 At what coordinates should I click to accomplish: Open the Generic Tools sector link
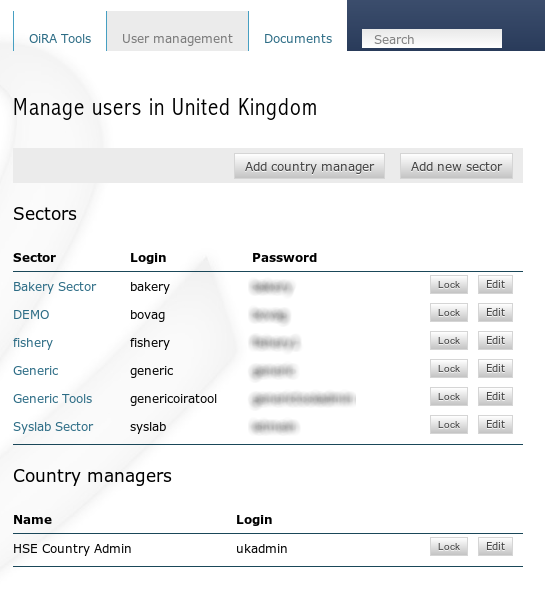point(53,398)
